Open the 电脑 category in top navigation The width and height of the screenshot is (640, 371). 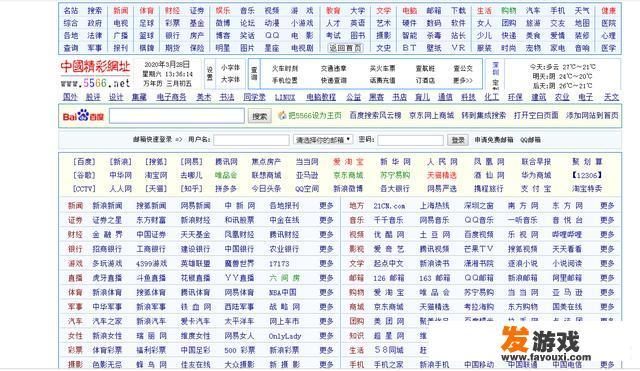(409, 11)
